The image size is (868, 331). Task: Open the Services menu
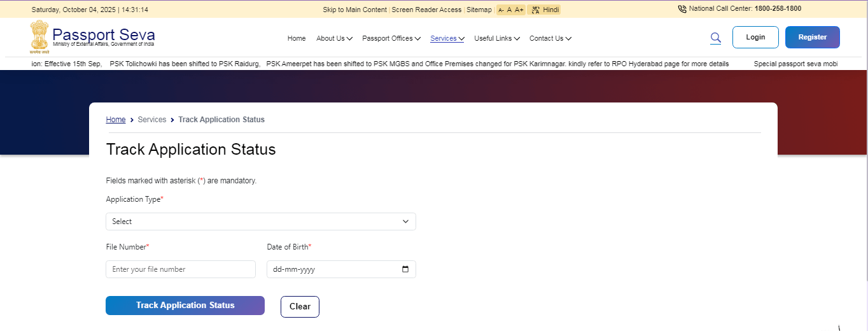(x=447, y=39)
